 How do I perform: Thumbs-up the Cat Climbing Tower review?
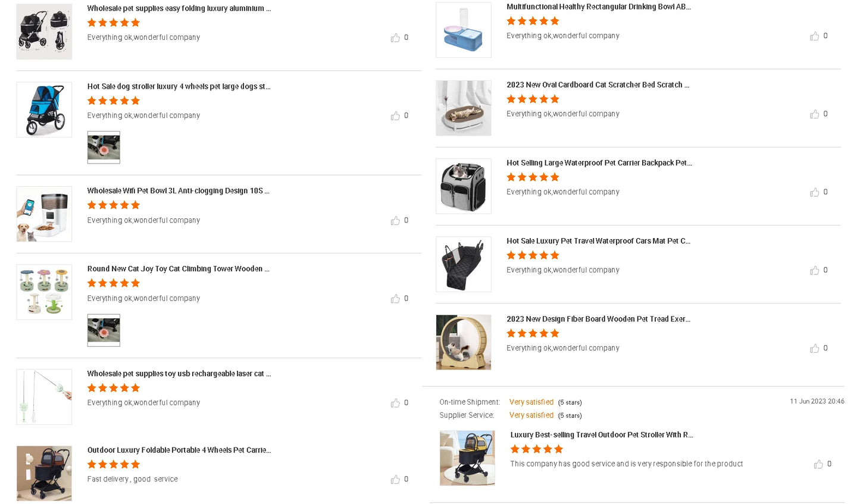click(395, 299)
